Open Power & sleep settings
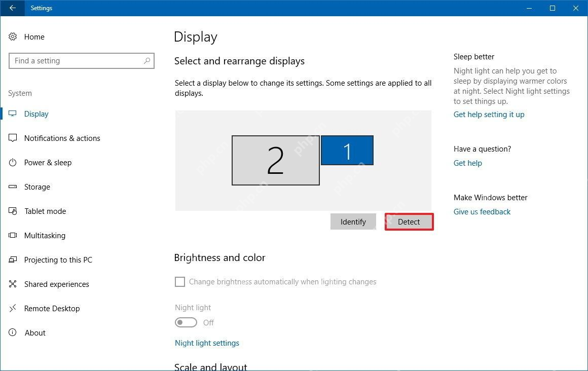The height and width of the screenshot is (371, 588). click(48, 162)
